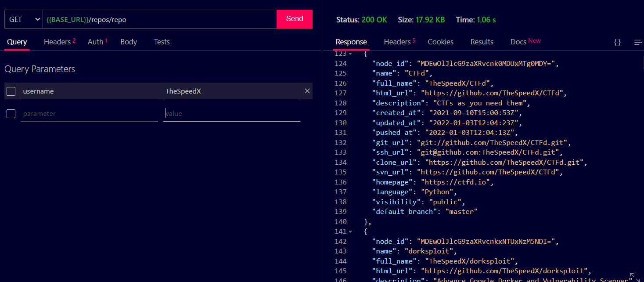Image resolution: width=644 pixels, height=282 pixels.
Task: Collapse the JSON object at line 123
Action: point(350,54)
